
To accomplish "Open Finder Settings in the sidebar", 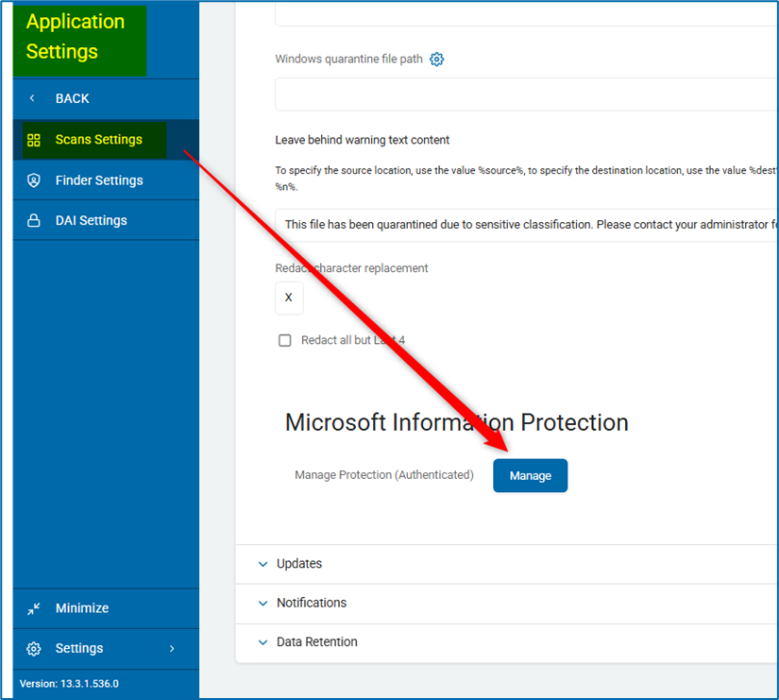I will point(106,180).
